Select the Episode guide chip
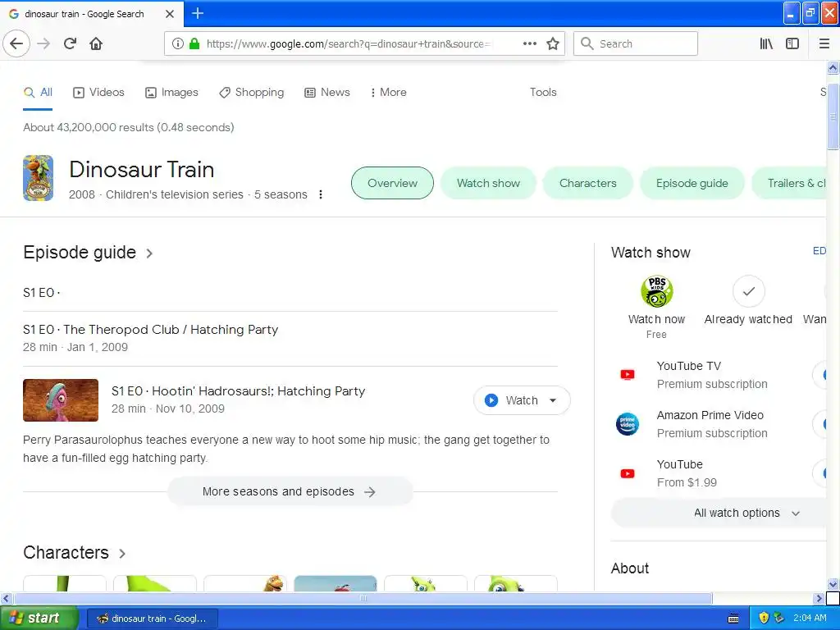This screenshot has width=840, height=630. click(x=692, y=183)
